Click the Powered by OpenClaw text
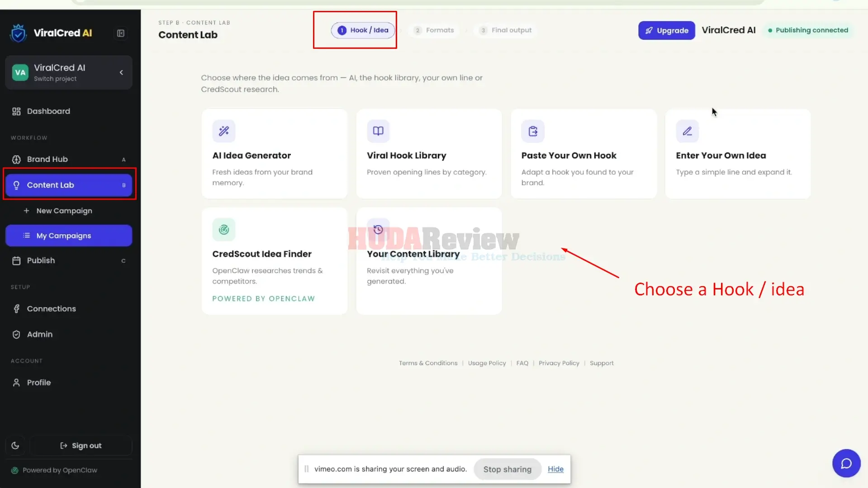This screenshot has width=868, height=488. pyautogui.click(x=60, y=470)
